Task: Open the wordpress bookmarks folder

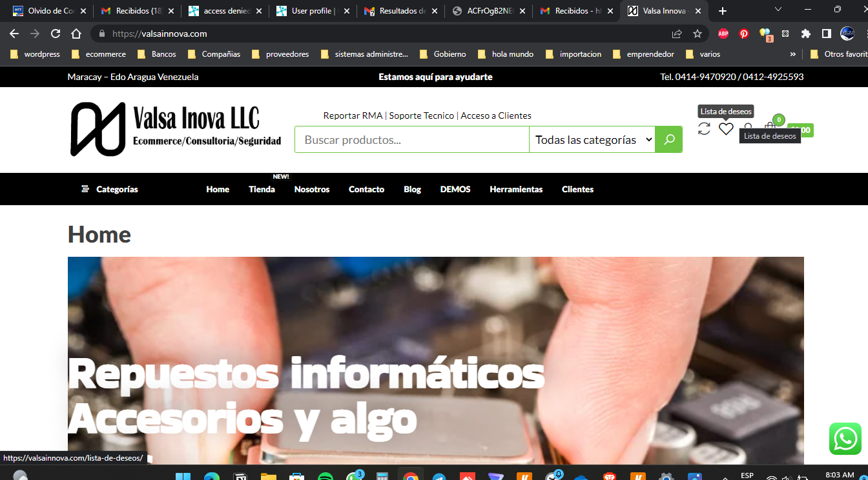Action: pos(35,54)
